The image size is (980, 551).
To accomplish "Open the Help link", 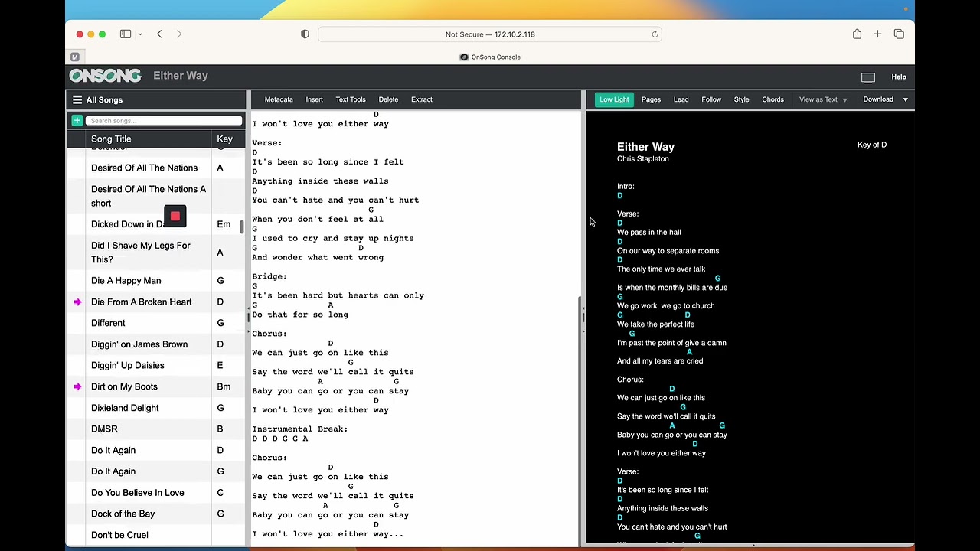I will (x=899, y=77).
